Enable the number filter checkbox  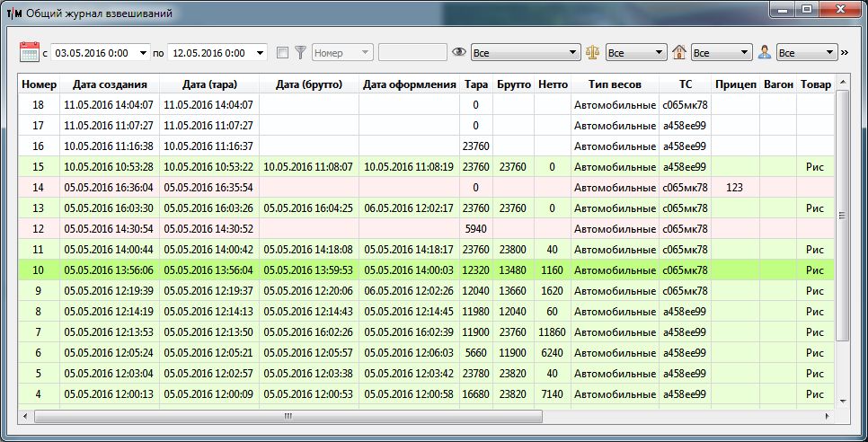tap(283, 53)
